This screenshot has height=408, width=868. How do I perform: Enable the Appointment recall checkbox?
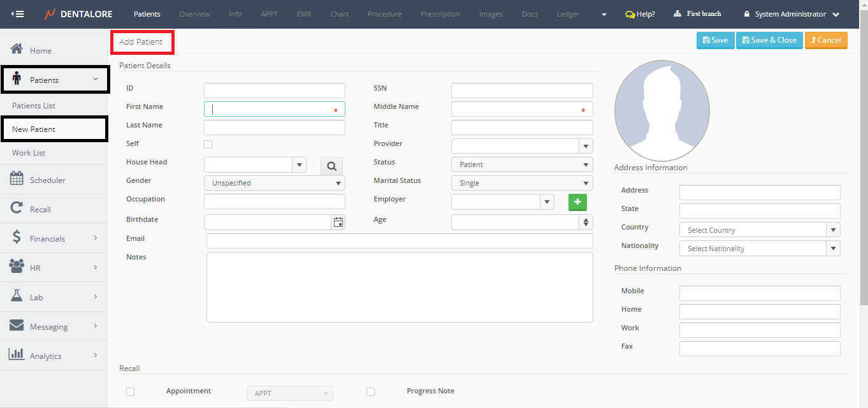pyautogui.click(x=130, y=391)
